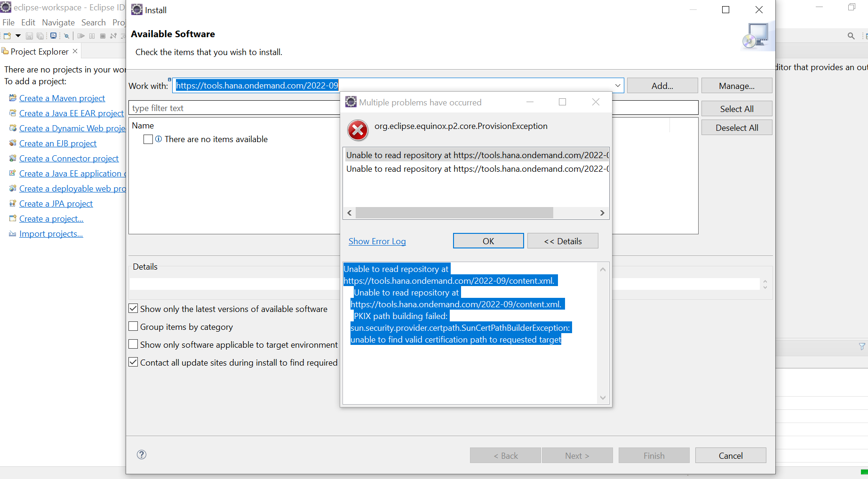Click the filter funnel icon in Eclipse's right panel

click(x=862, y=346)
